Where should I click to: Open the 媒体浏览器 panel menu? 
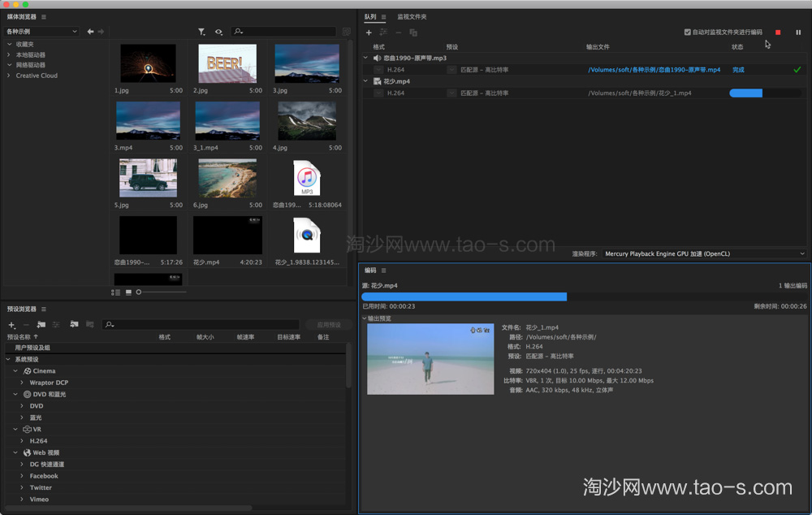point(43,15)
